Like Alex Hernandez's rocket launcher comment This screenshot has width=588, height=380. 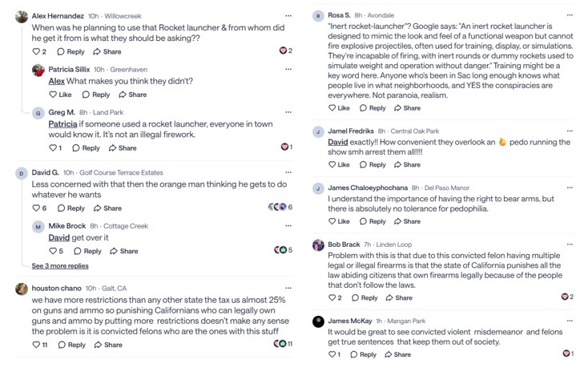(38, 51)
